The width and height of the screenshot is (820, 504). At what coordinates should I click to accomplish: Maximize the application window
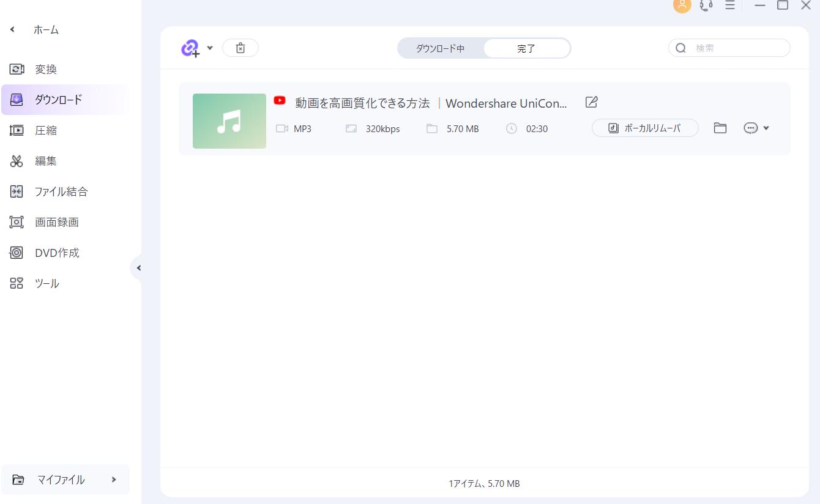point(783,5)
